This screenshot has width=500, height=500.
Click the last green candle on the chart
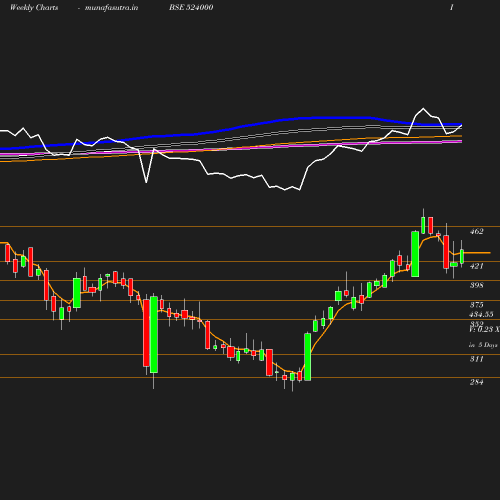coord(462,256)
